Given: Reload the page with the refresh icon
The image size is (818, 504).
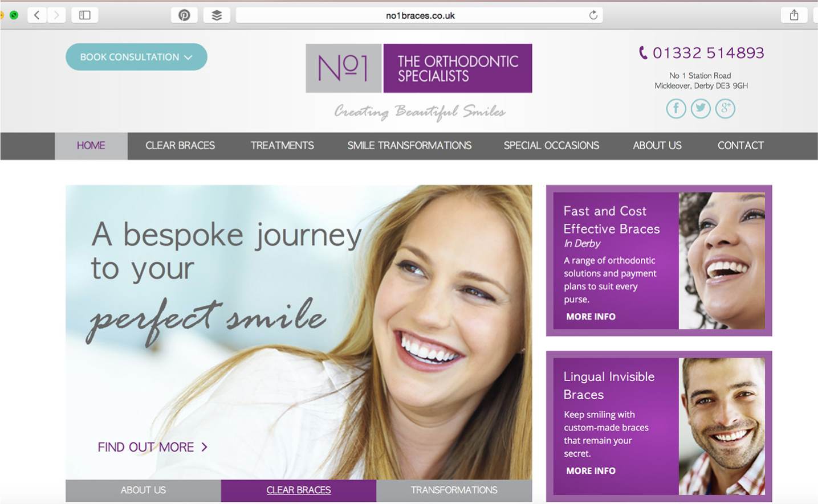Looking at the screenshot, I should tap(593, 15).
